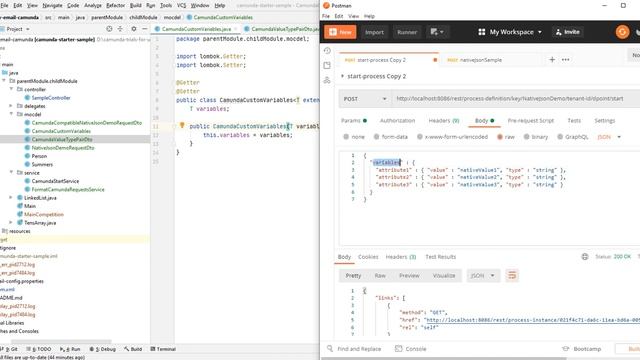Select FormatCamundaRequestsService in project tree
This screenshot has width=640, height=360.
pos(67,189)
